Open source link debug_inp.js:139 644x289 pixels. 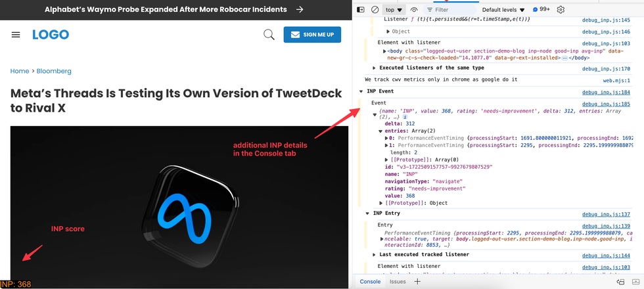(x=606, y=226)
